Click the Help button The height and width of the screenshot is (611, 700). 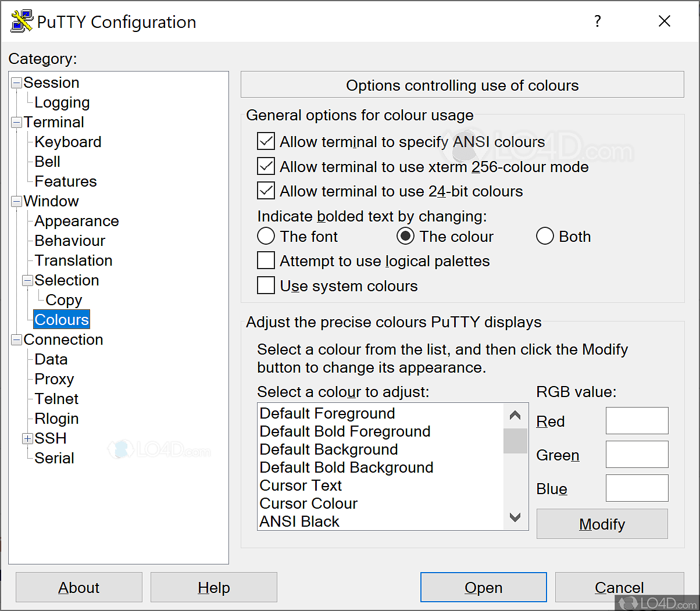214,587
